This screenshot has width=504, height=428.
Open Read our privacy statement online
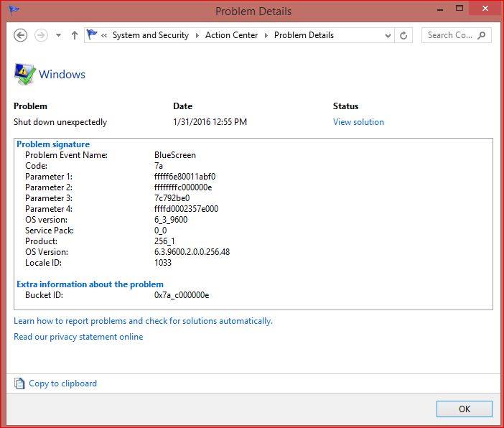pos(78,337)
